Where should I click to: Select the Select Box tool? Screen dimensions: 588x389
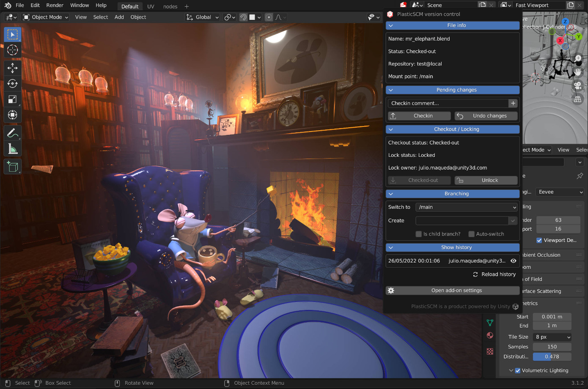point(12,34)
